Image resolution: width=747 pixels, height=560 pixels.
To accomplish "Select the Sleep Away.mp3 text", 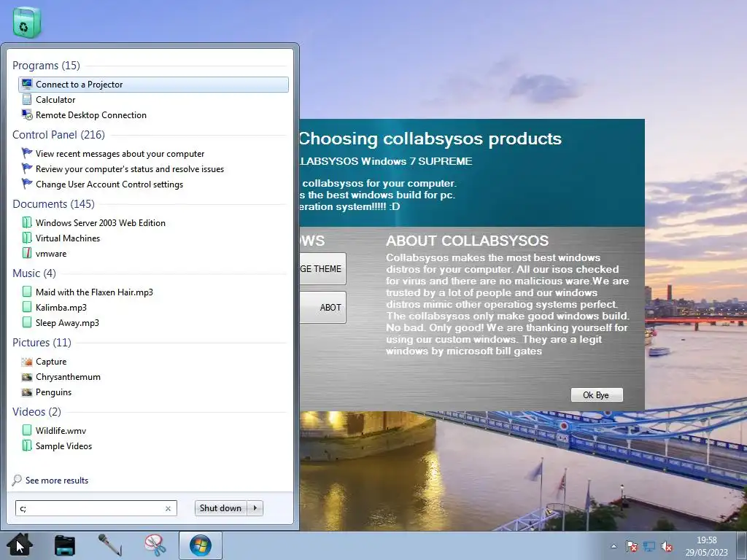I will pyautogui.click(x=67, y=322).
